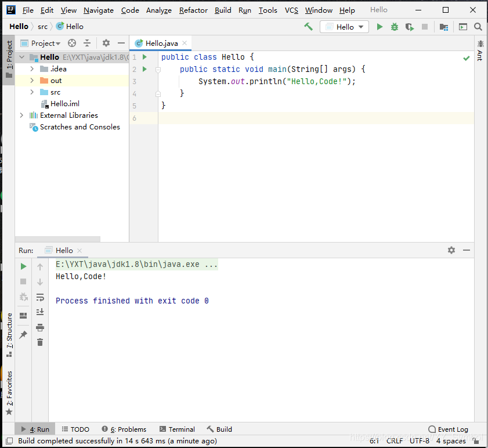Screen dimensions: 488x448
Task: Open the VCS menu
Action: 291,10
